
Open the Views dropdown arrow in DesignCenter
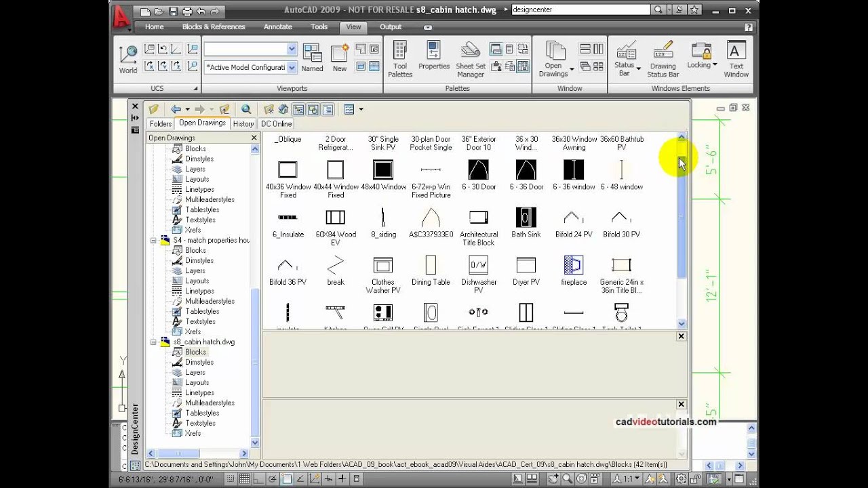[x=361, y=109]
